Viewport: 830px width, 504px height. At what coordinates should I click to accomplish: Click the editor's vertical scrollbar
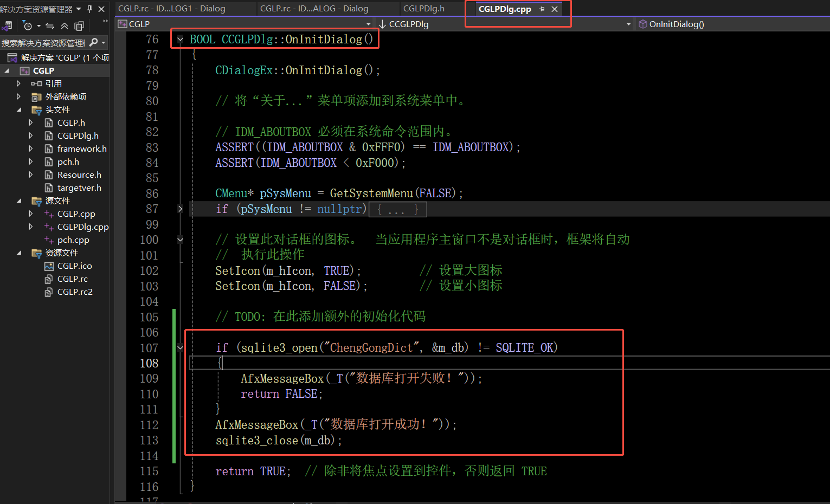[827, 217]
